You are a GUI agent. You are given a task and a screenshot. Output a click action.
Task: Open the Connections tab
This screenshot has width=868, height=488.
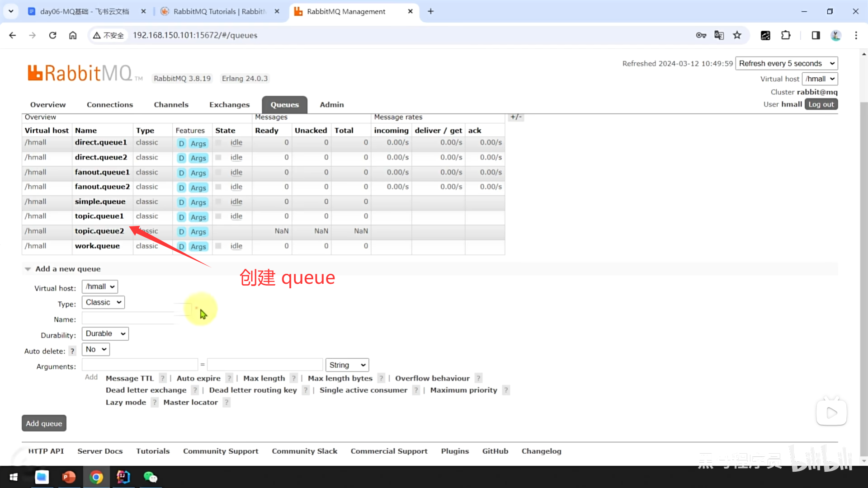pos(110,105)
